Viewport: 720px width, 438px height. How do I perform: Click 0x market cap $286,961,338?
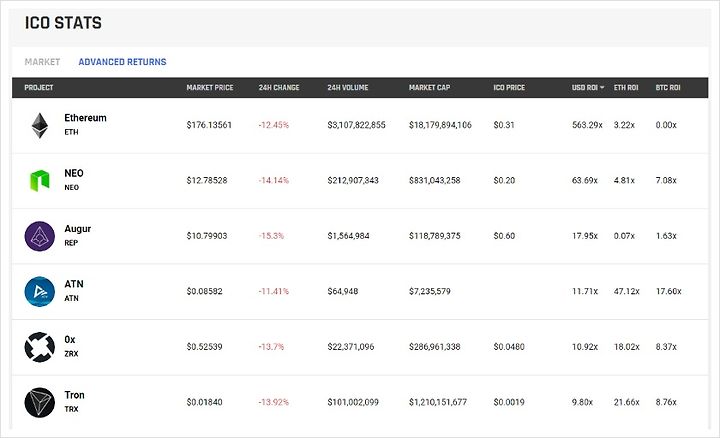point(434,347)
